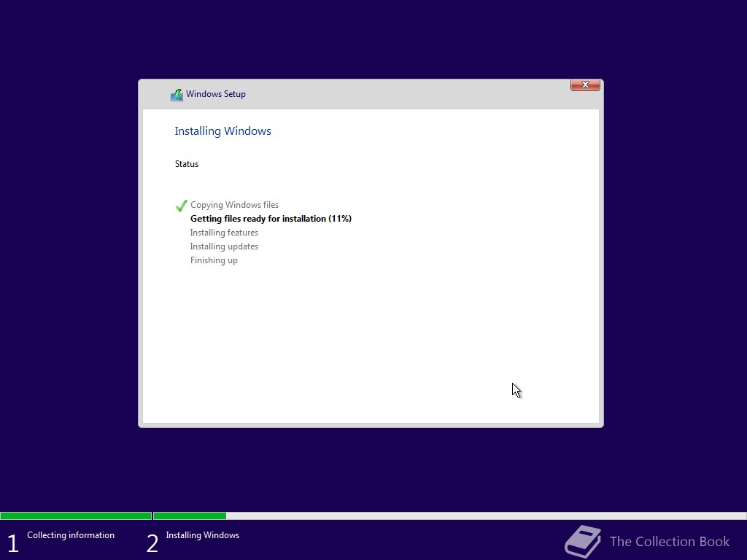Click the 'Windows Setup' title text

pyautogui.click(x=216, y=94)
